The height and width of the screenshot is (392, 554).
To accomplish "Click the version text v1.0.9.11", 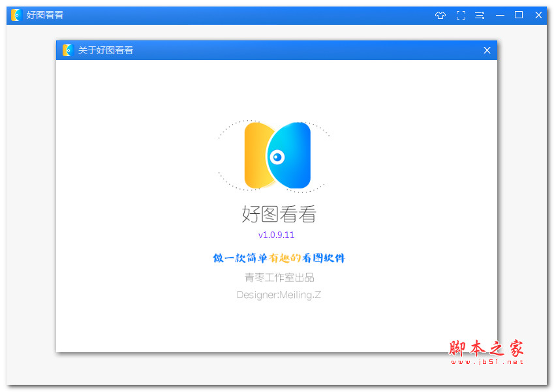I will (276, 235).
